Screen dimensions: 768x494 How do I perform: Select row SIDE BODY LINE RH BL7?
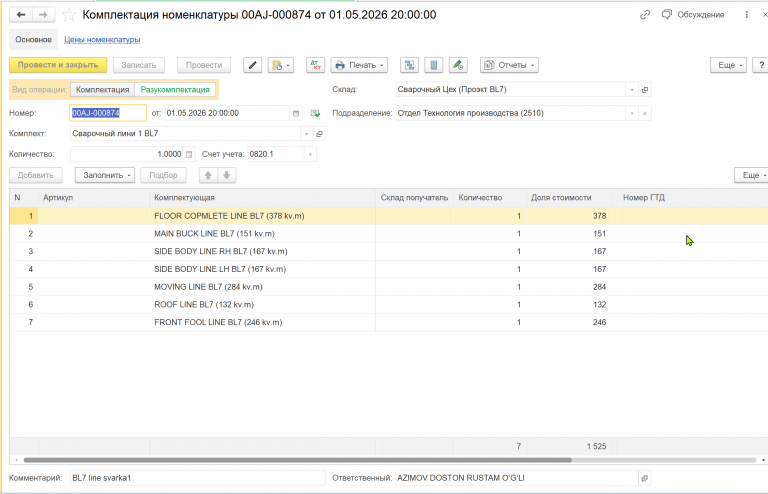coord(388,251)
